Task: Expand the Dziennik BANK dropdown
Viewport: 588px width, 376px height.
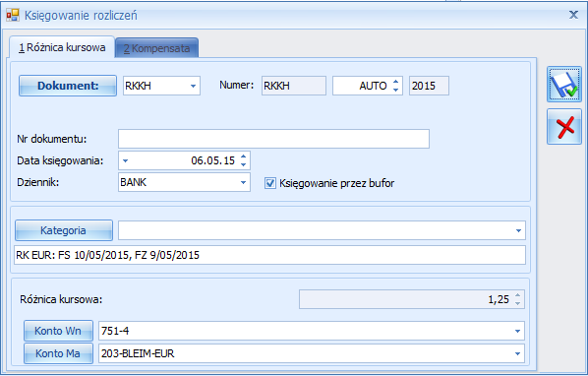Action: coord(243,182)
